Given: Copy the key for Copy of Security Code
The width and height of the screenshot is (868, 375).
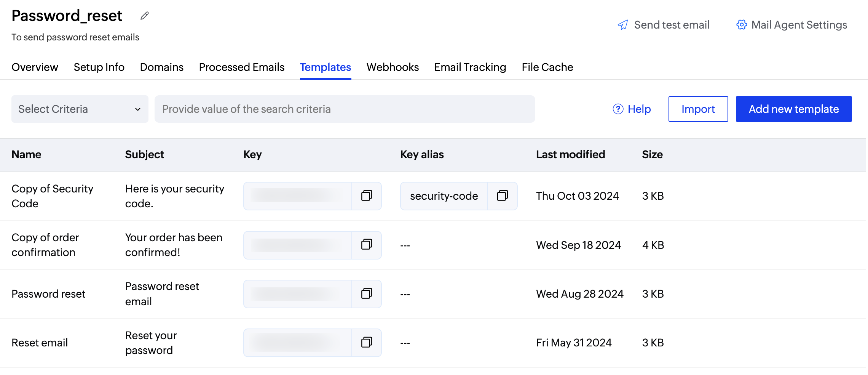Looking at the screenshot, I should pos(366,196).
